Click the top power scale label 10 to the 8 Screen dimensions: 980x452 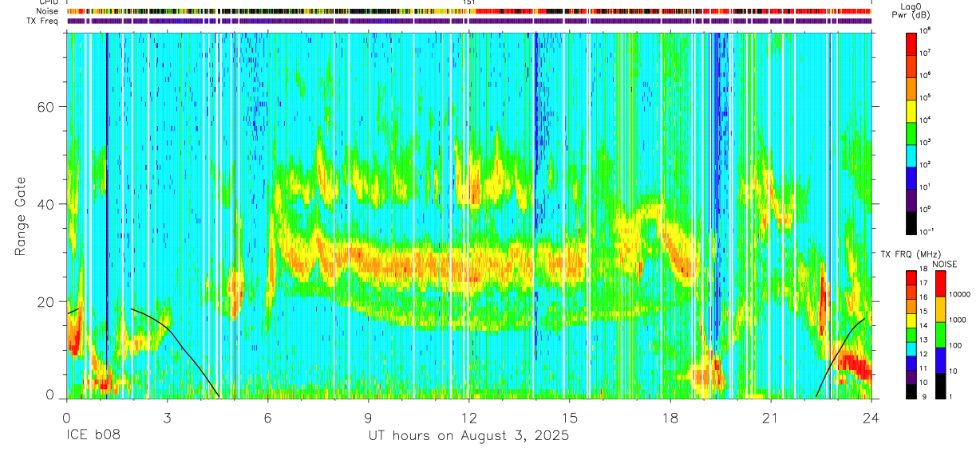(927, 30)
